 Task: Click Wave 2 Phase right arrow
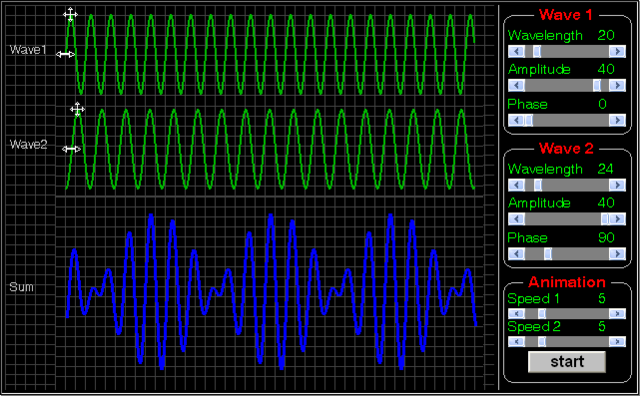pyautogui.click(x=617, y=254)
